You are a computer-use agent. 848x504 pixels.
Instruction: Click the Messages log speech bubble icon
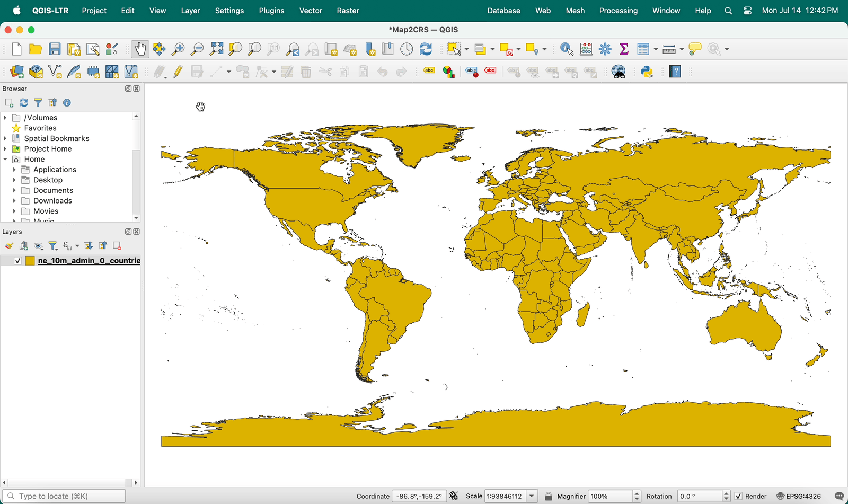pyautogui.click(x=840, y=497)
